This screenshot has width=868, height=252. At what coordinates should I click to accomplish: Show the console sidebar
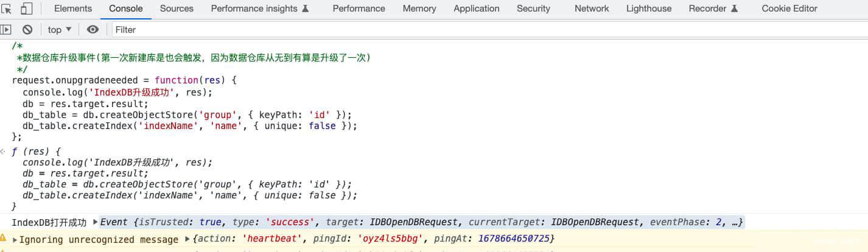pyautogui.click(x=6, y=29)
